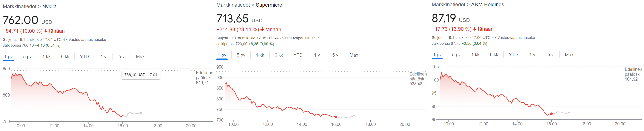Screen dimensions: 644x131
Task: Select 1 kk tab for ARM Holdings
Action: (x=475, y=54)
